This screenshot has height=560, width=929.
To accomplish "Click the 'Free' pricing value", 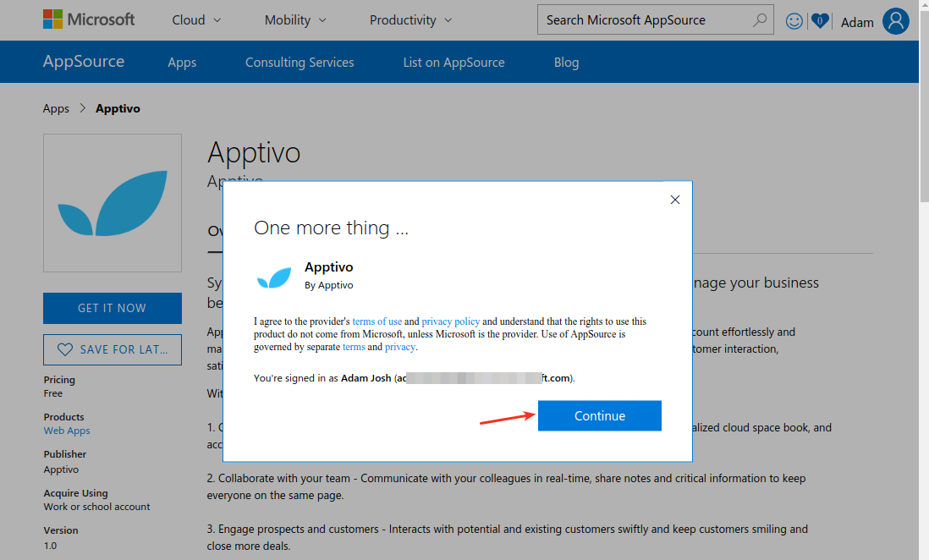I will tap(52, 393).
